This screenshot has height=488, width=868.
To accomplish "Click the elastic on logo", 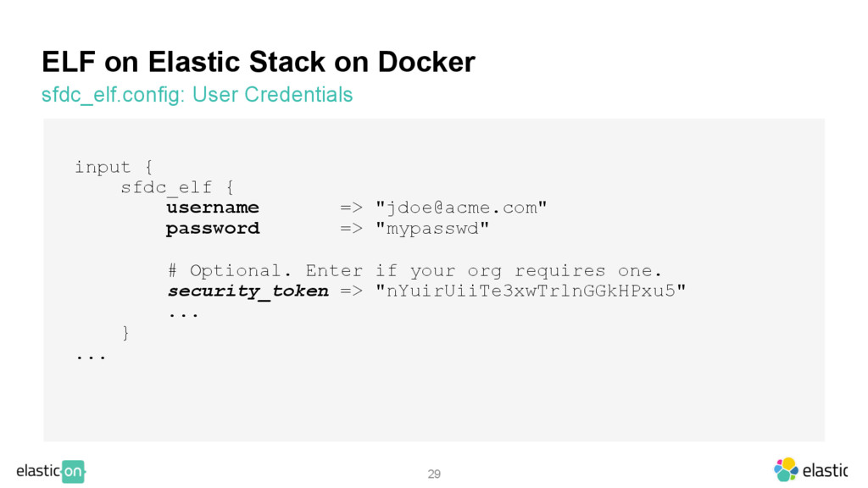I will point(51,471).
